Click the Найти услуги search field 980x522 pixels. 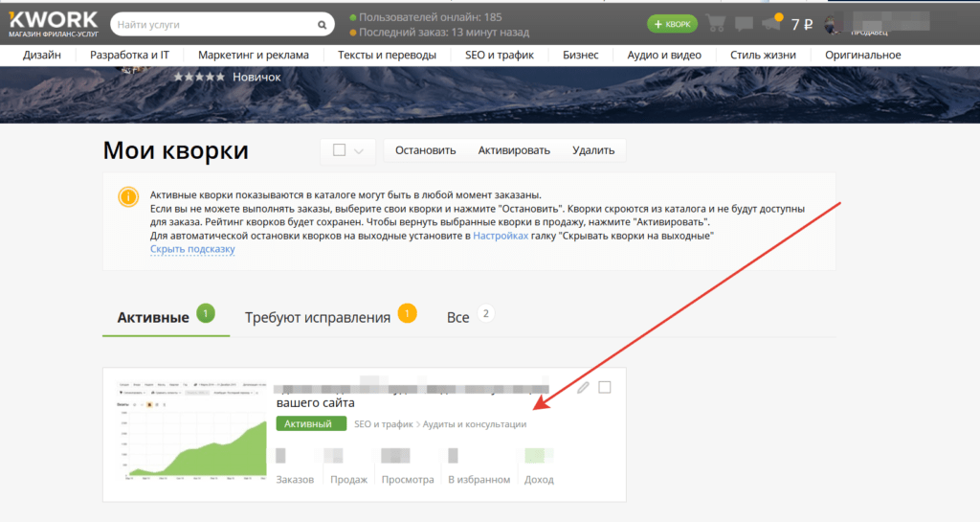[x=211, y=24]
